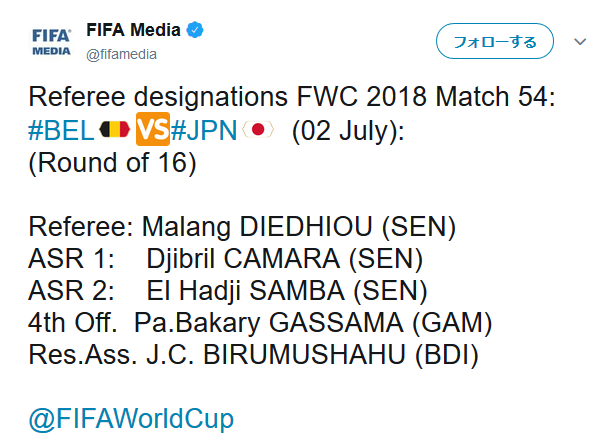
Task: Click the orange VS emoji icon
Action: (x=153, y=129)
